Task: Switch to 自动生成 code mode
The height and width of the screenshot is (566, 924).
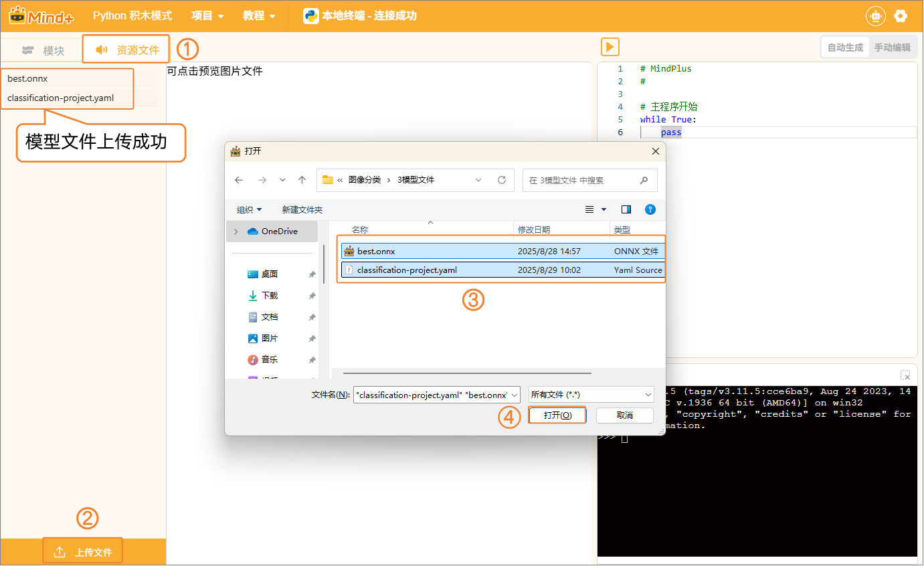Action: coord(845,48)
